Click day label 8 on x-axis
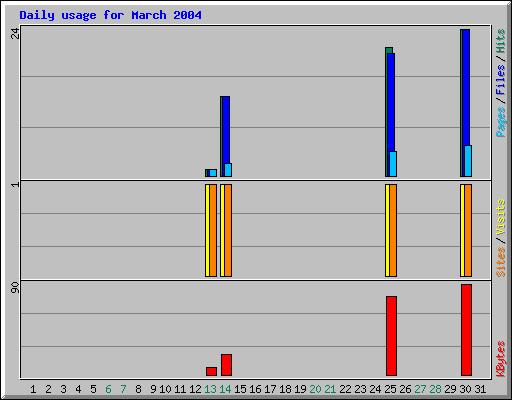This screenshot has height=400, width=512. (138, 389)
